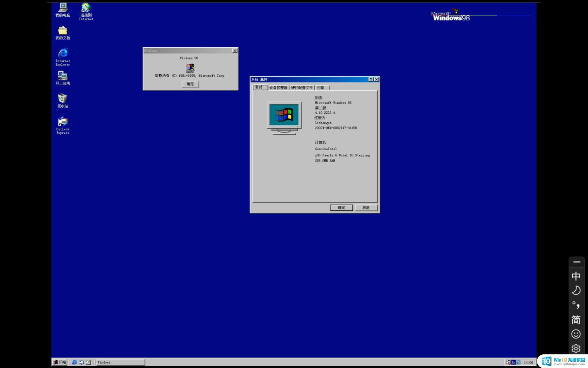Click the Windows logo in the Windows 98 dialog

tap(190, 68)
